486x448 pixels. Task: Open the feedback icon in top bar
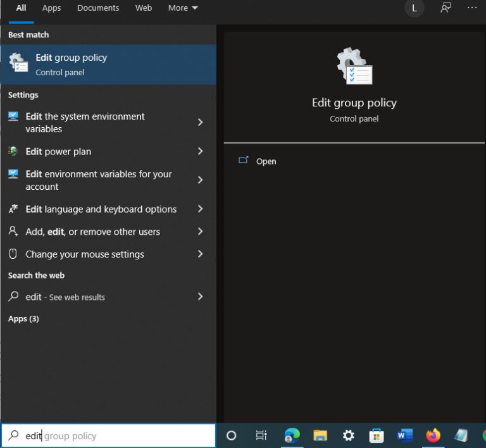pyautogui.click(x=445, y=8)
